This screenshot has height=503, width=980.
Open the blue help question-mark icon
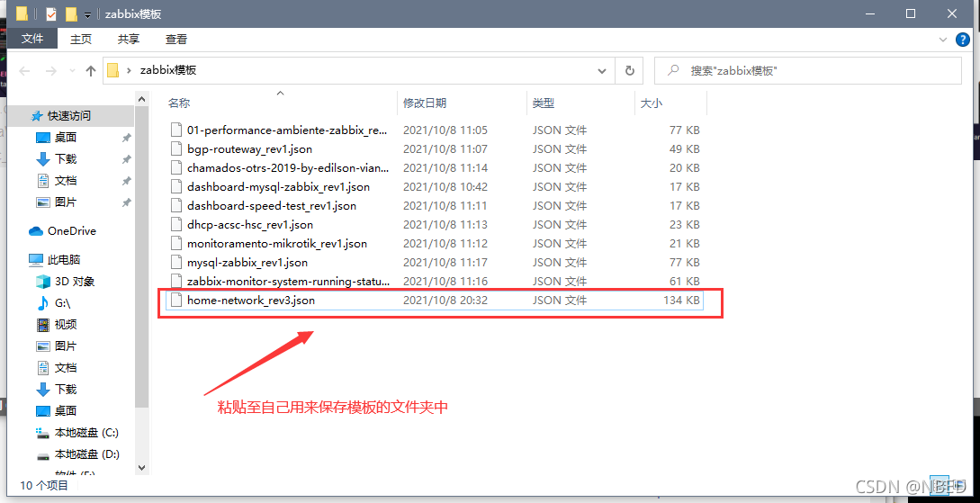pos(963,40)
